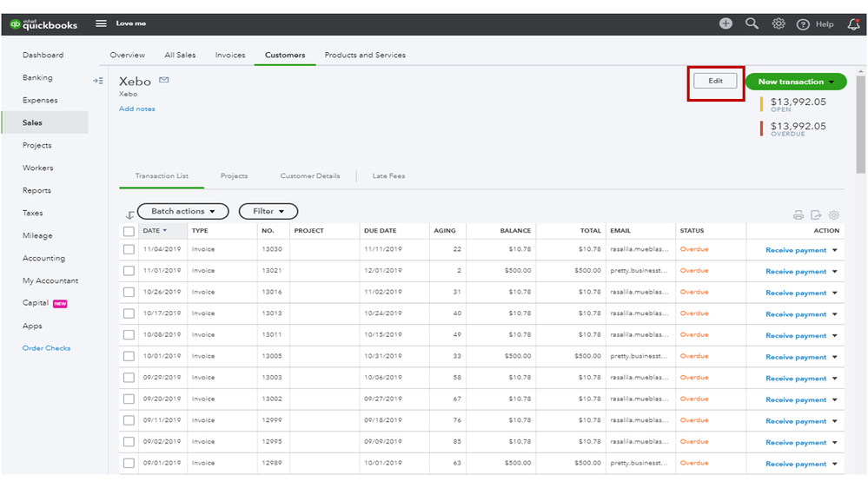
Task: Select checkbox for invoice 13021
Action: coord(129,271)
